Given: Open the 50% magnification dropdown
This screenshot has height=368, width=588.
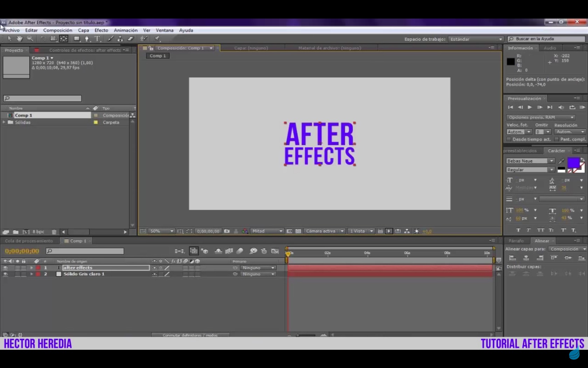Looking at the screenshot, I should click(162, 231).
